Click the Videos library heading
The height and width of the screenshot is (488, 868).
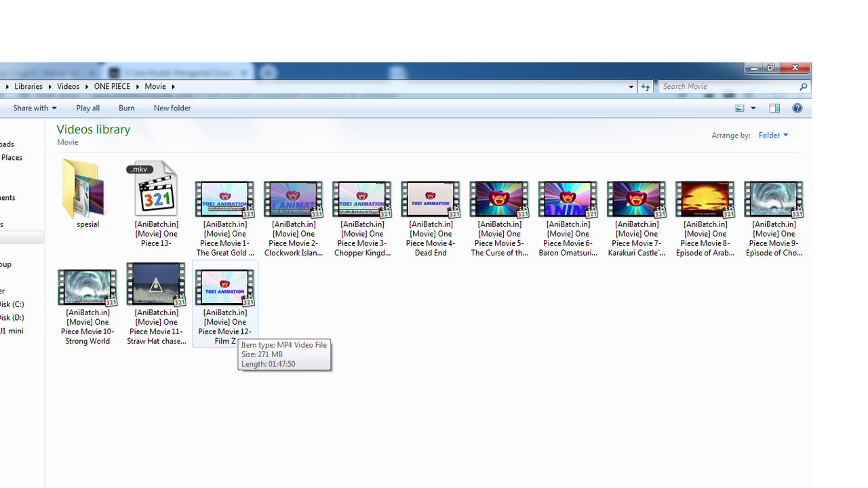pos(94,129)
